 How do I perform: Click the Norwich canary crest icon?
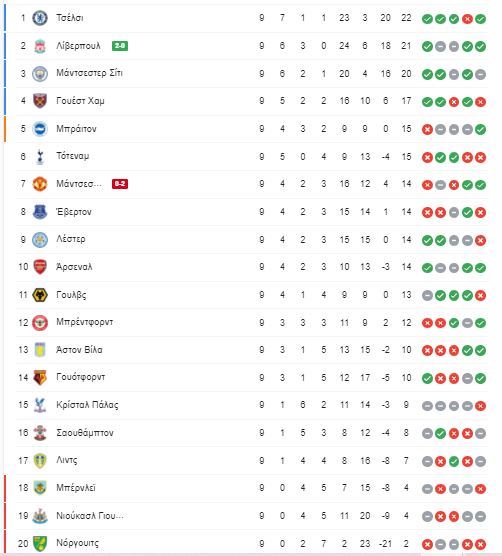point(40,543)
